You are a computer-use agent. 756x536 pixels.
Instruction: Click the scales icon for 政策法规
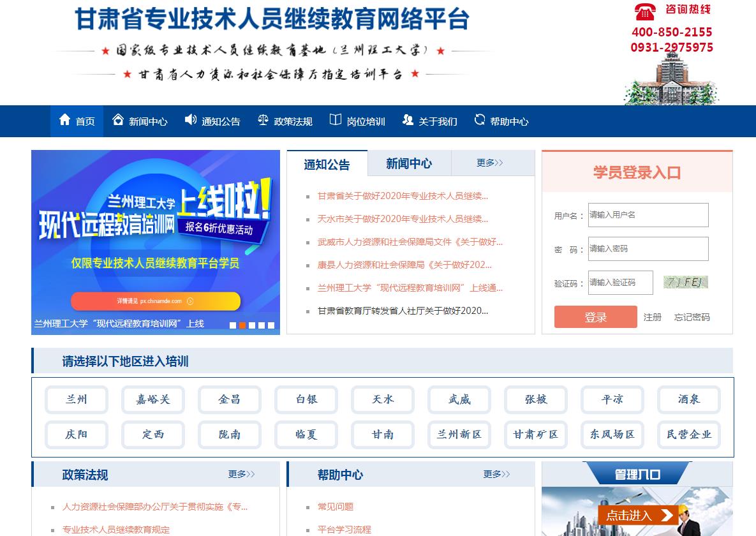click(263, 120)
